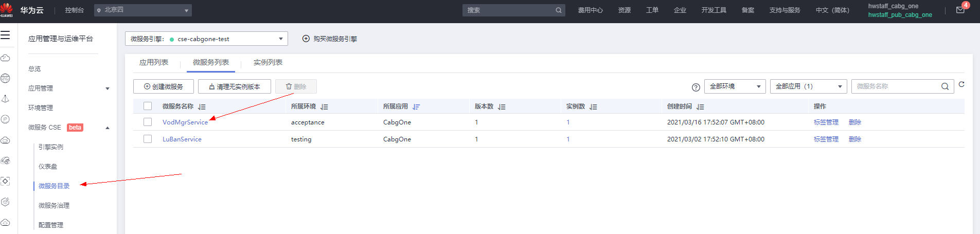
Task: Sort by microservice name column
Action: coord(202,107)
